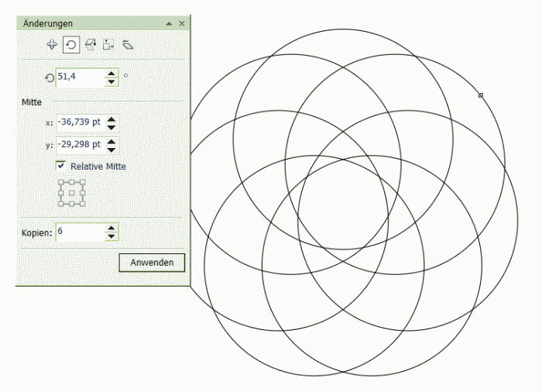Image resolution: width=542 pixels, height=392 pixels.
Task: Click the Kopien: label
Action: pyautogui.click(x=36, y=233)
